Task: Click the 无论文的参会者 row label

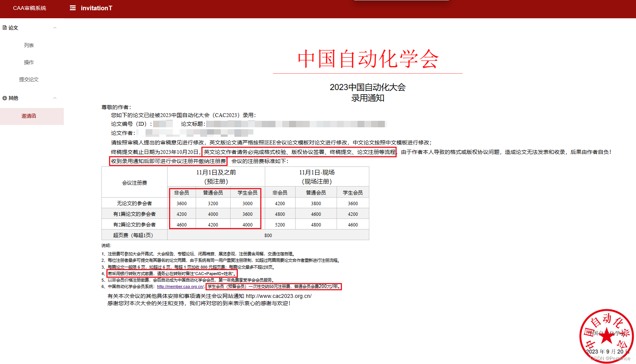Action: tap(134, 203)
